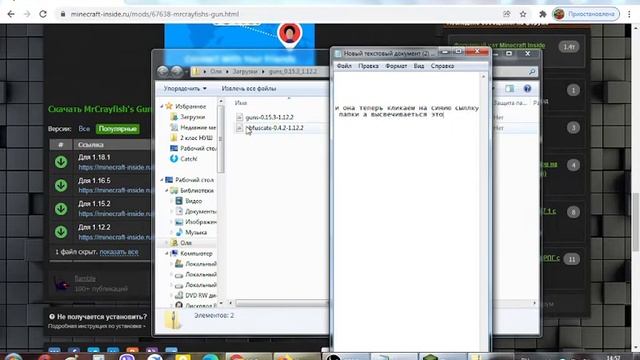Open link under Для 1.12.2

(x=115, y=237)
